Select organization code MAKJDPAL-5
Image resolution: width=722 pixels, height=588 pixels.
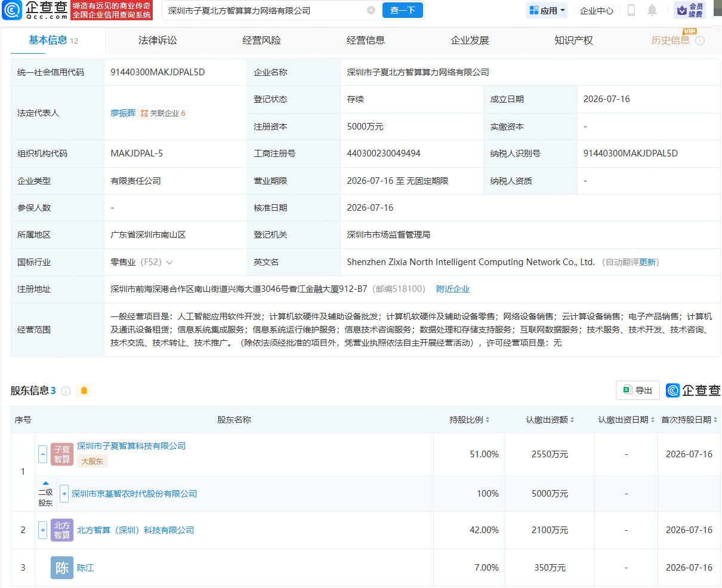click(x=137, y=153)
